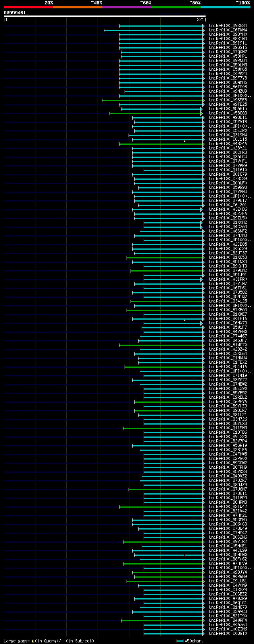
Task: Select the UniRef100_A5GRI9 label
Action: 228,446
